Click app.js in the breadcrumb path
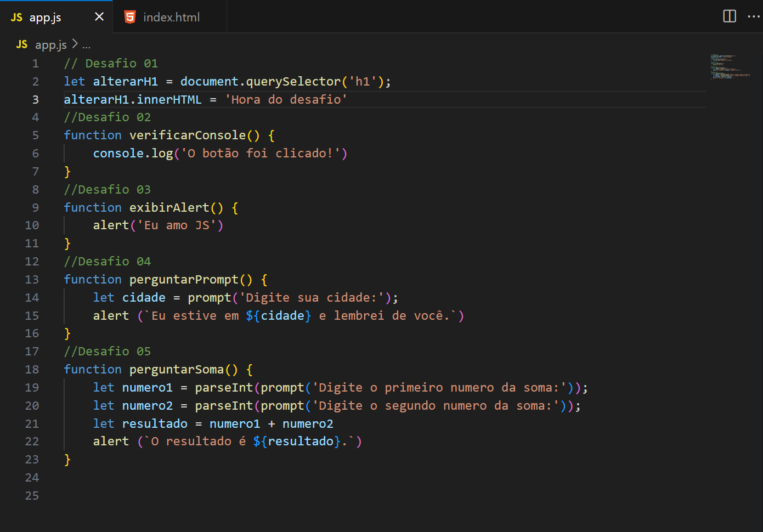 pyautogui.click(x=51, y=45)
